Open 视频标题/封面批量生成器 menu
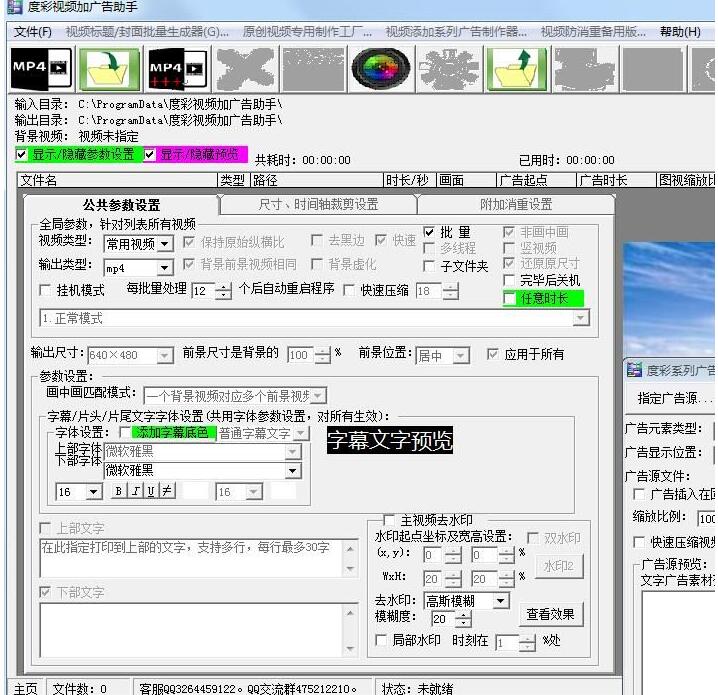 (147, 32)
